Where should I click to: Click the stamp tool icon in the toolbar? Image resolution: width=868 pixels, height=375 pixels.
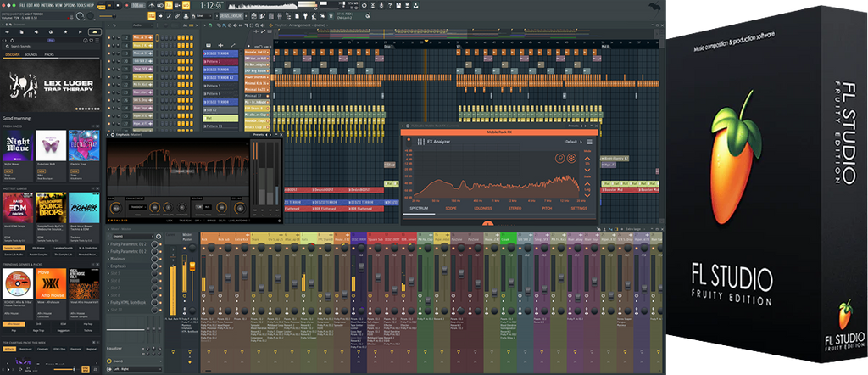tap(186, 16)
